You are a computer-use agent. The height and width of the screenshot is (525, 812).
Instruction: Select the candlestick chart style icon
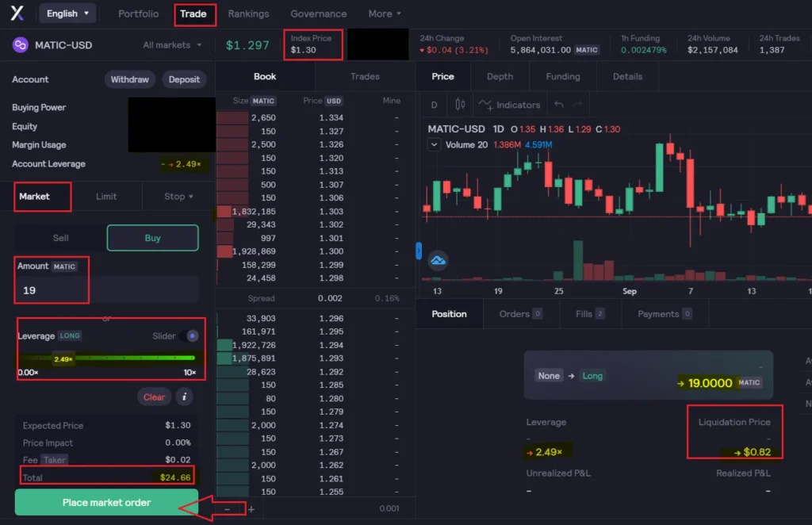[x=460, y=104]
